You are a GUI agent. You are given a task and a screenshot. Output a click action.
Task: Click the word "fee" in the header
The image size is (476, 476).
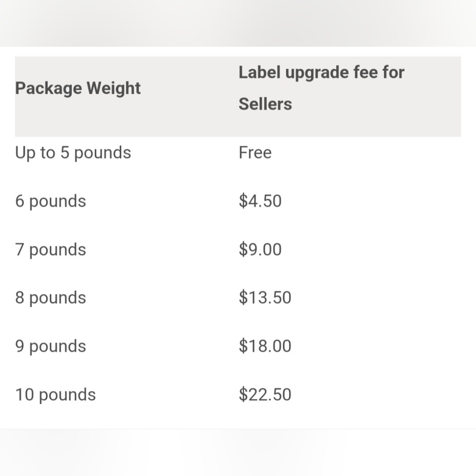(366, 72)
